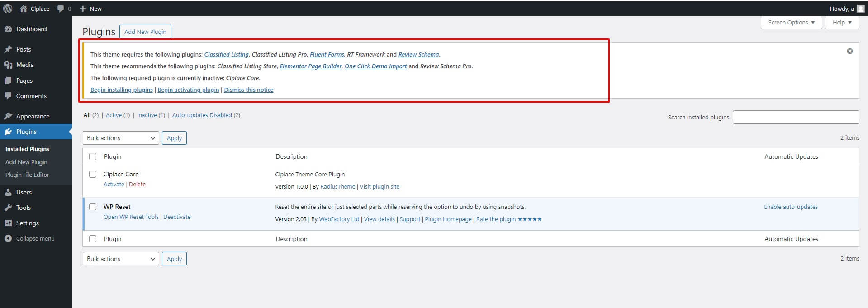Open the top Bulk actions dropdown

coord(121,138)
